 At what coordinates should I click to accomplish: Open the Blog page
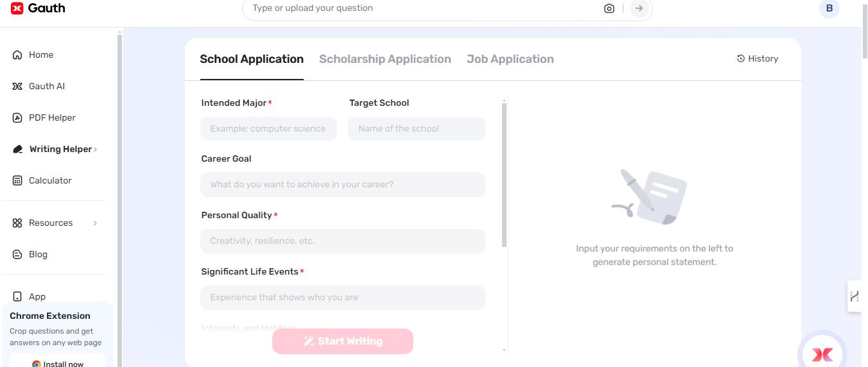click(38, 254)
